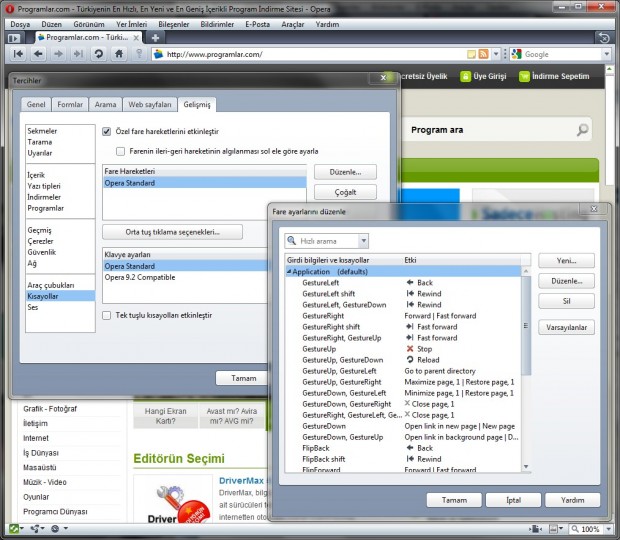The height and width of the screenshot is (540, 620).
Task: Select Çerezler in preferences list
Action: 40,241
